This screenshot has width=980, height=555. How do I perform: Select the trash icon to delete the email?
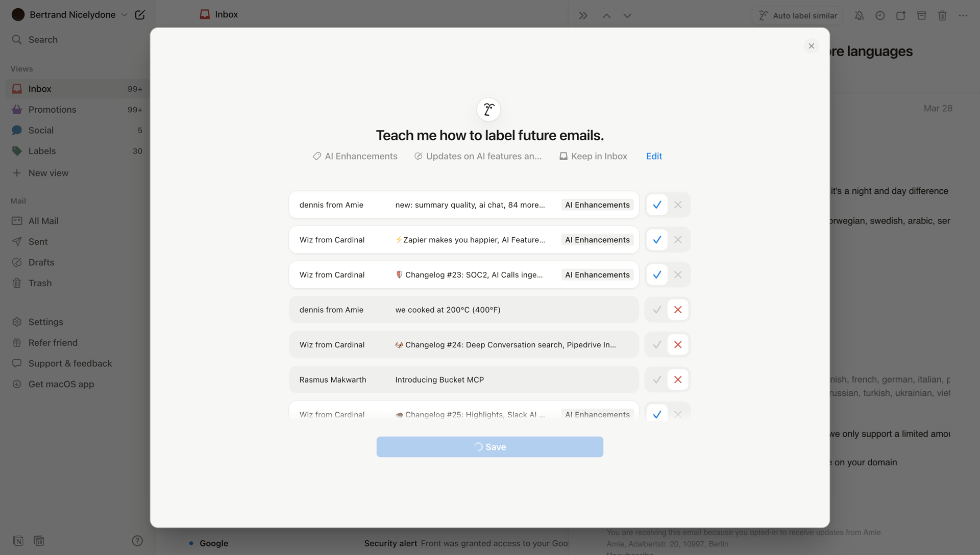click(942, 15)
